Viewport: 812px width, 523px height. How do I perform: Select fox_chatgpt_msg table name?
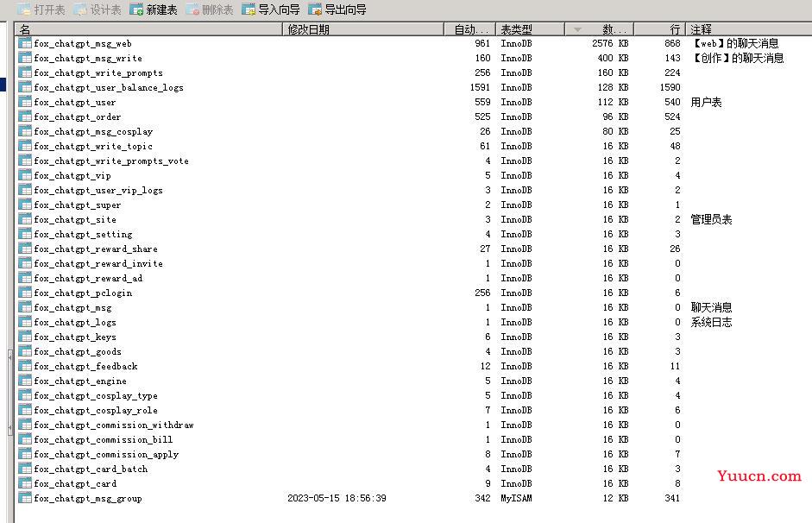[x=72, y=307]
